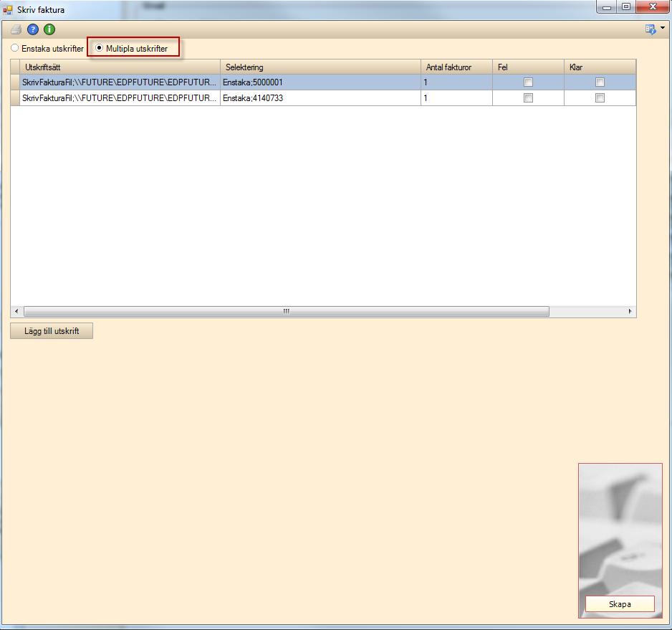Select the Enstaka;4140733 cell

(x=320, y=97)
